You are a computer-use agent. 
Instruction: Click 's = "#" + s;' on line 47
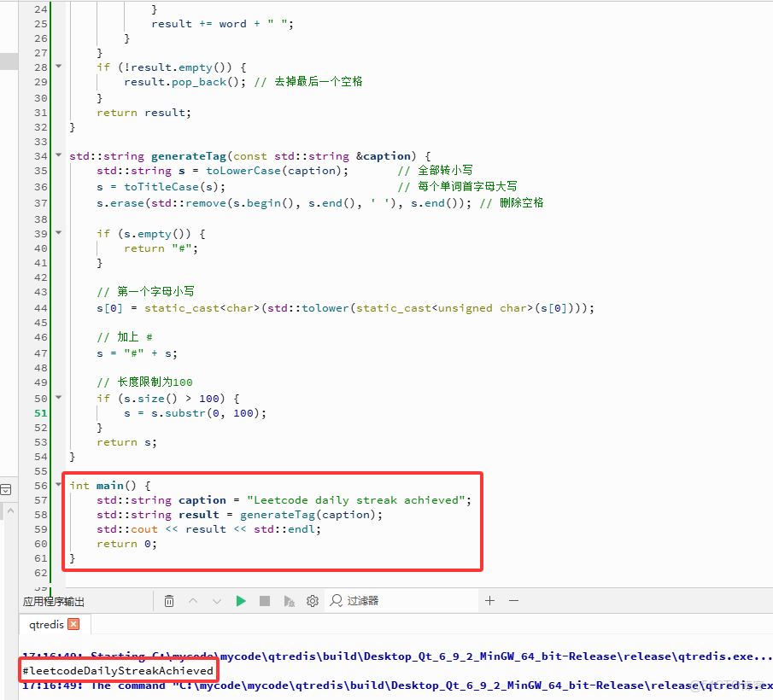pyautogui.click(x=137, y=353)
